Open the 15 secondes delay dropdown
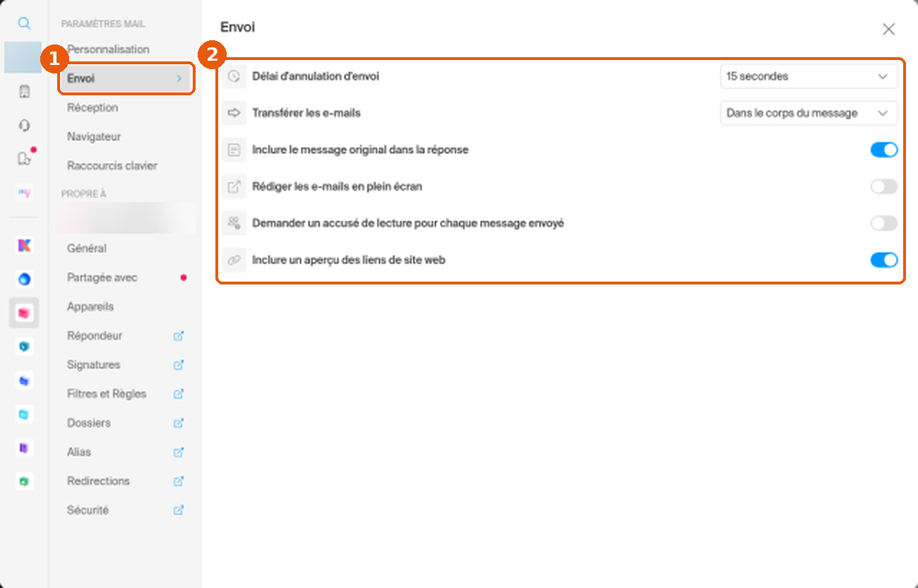 (809, 76)
